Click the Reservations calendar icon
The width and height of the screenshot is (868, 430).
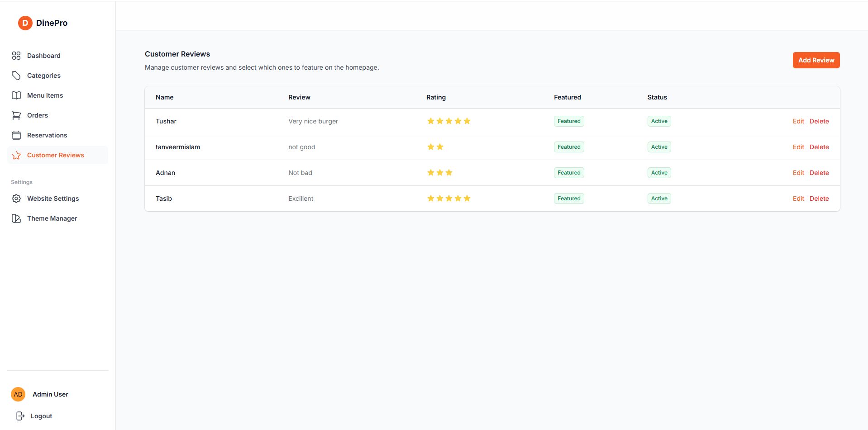[x=16, y=135]
